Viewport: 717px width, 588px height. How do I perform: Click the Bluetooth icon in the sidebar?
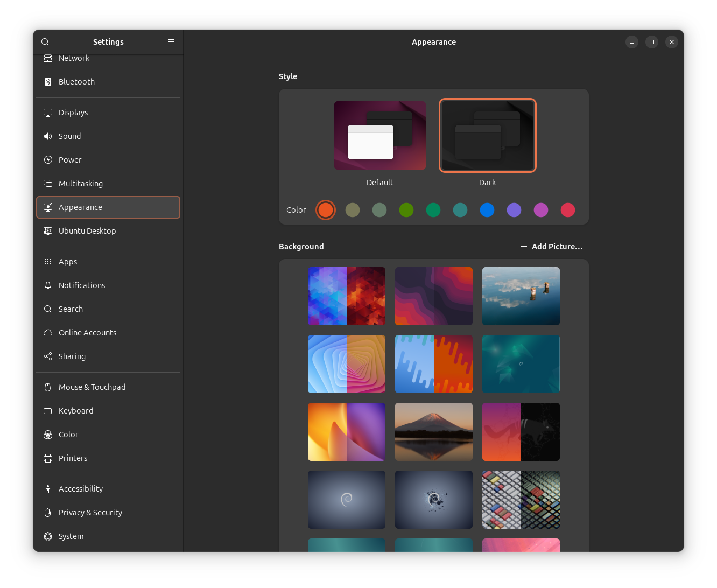click(48, 82)
